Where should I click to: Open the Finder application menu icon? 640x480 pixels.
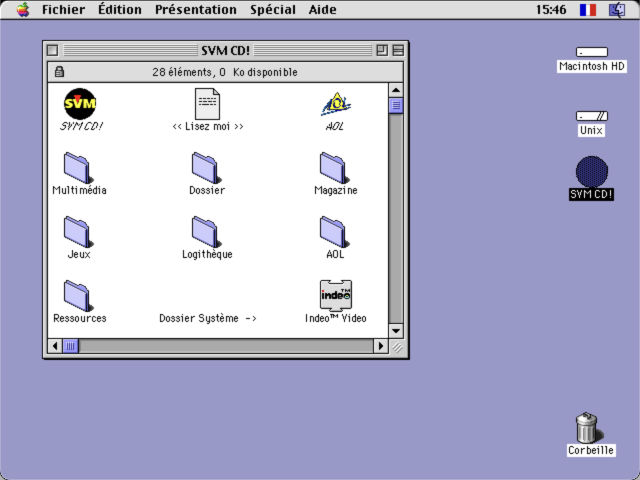point(617,9)
